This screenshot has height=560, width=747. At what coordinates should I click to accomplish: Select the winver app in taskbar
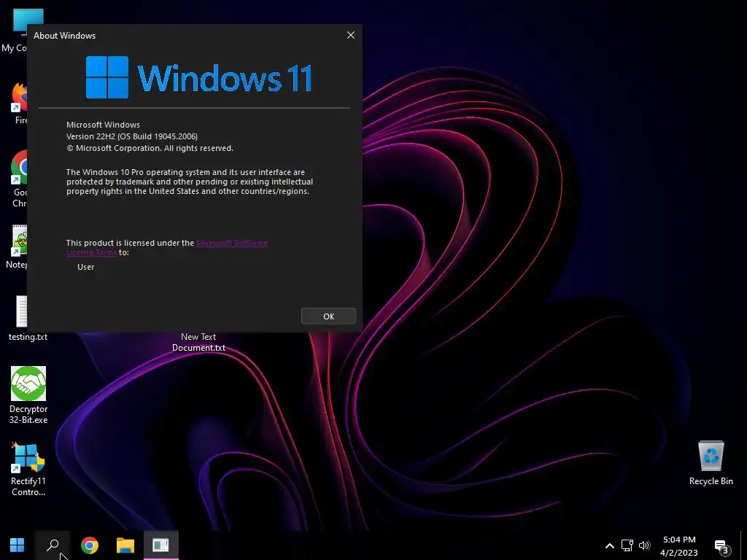[x=161, y=545]
